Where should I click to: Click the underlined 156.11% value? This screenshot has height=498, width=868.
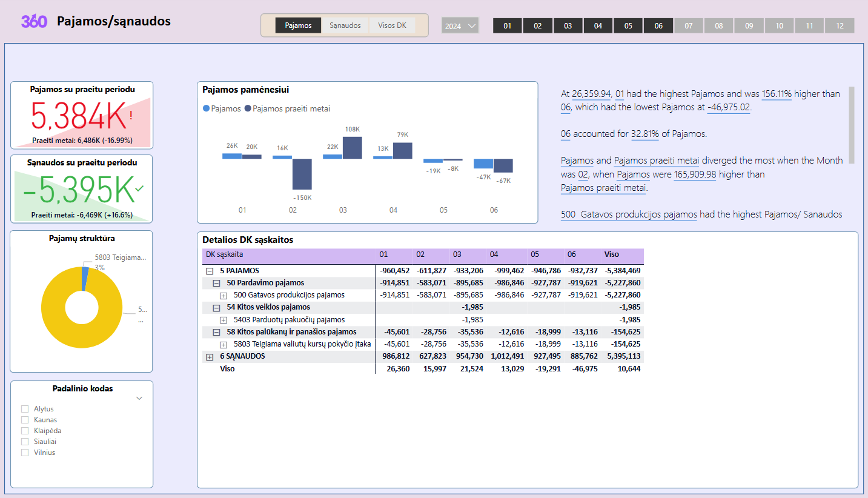[x=777, y=94]
